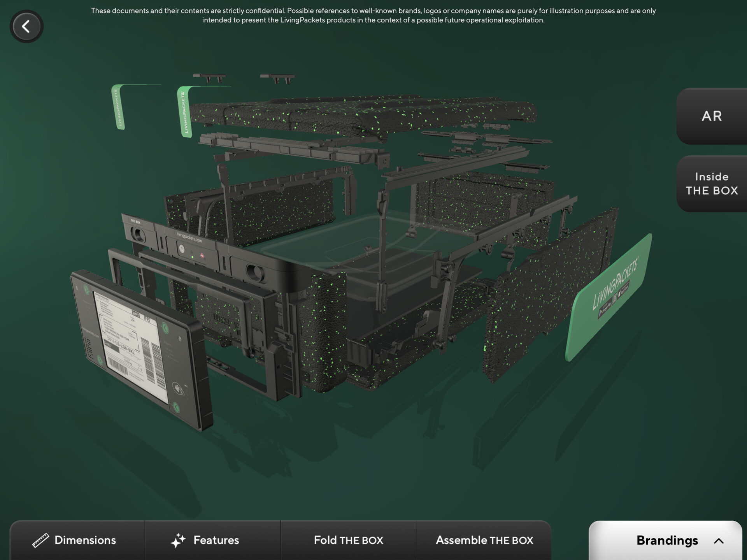This screenshot has width=747, height=560.
Task: Click green arrow button above the NFC icon
Action: tap(165, 328)
